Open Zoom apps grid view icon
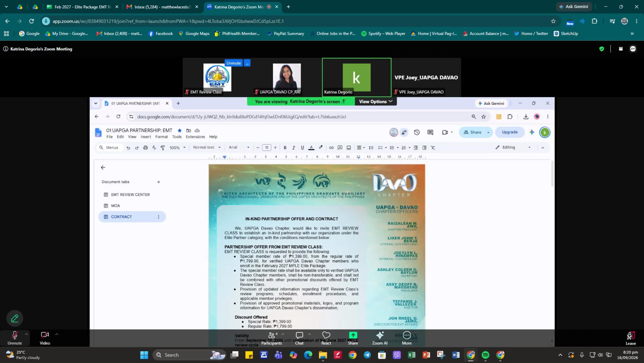 621,49
